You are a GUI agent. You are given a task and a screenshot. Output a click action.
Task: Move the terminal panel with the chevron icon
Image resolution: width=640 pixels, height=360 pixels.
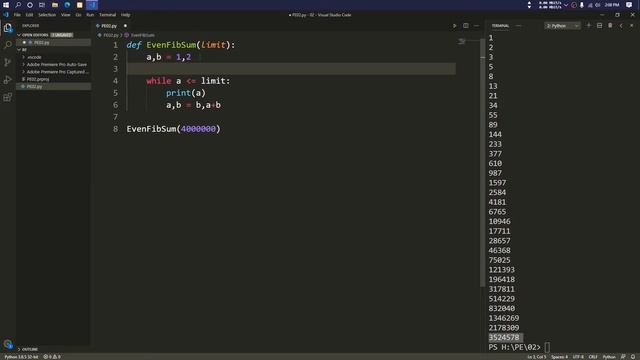pos(621,26)
